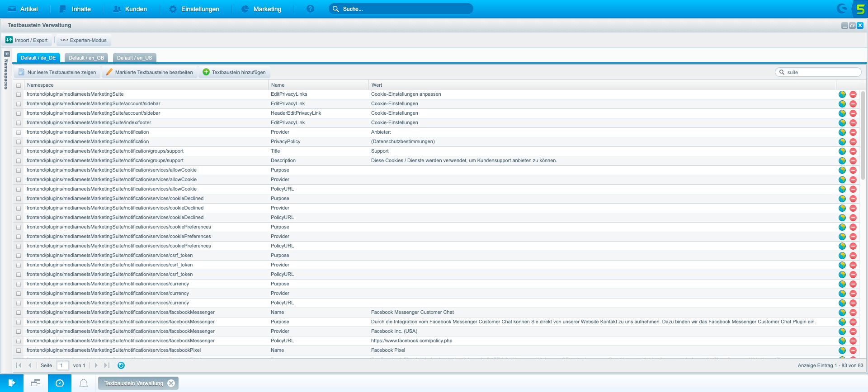Viewport: 868px width, 392px height.
Task: Focus the global Suche search field
Action: [401, 9]
